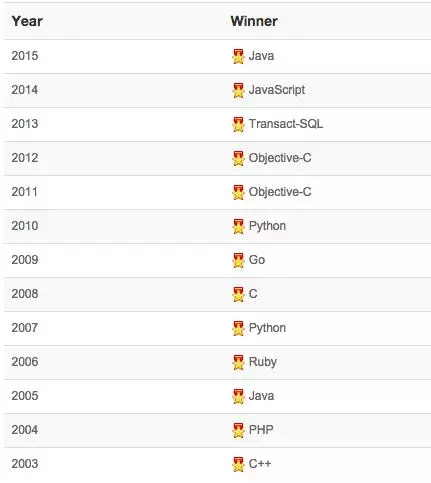Image resolution: width=431 pixels, height=483 pixels.
Task: Click the Year column header
Action: (27, 21)
